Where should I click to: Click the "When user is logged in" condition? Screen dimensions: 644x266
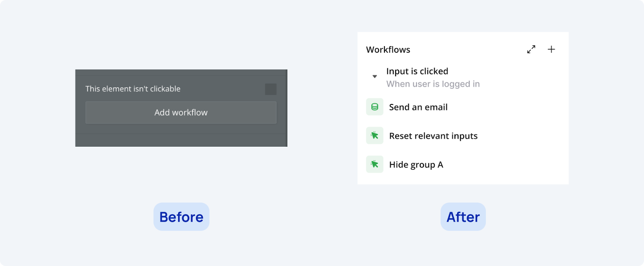click(433, 84)
